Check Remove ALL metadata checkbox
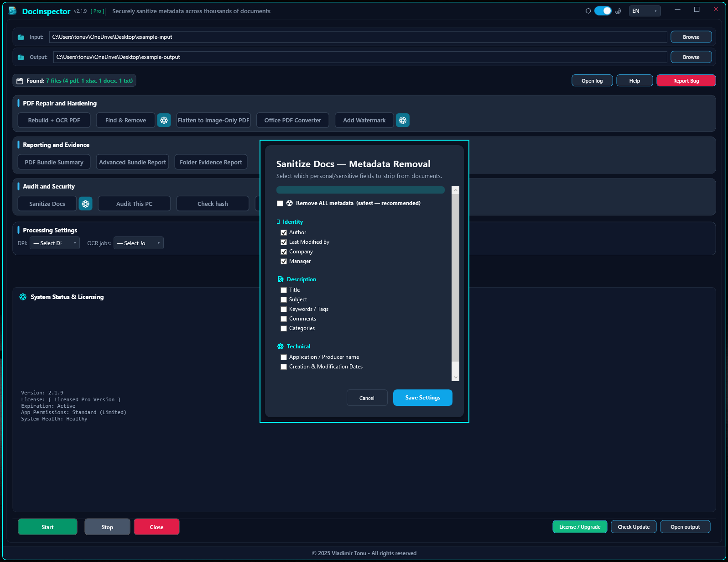Screen dimensions: 728x562 click(280, 203)
